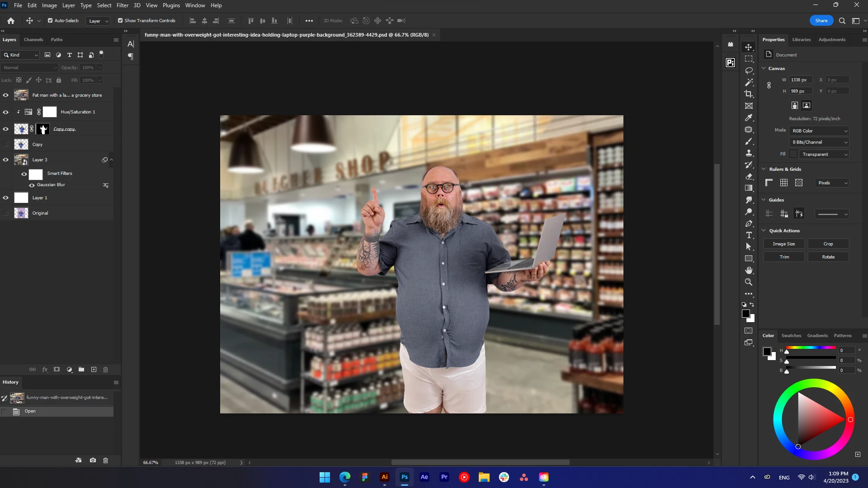Click the Share button
The image size is (868, 488).
click(x=821, y=20)
